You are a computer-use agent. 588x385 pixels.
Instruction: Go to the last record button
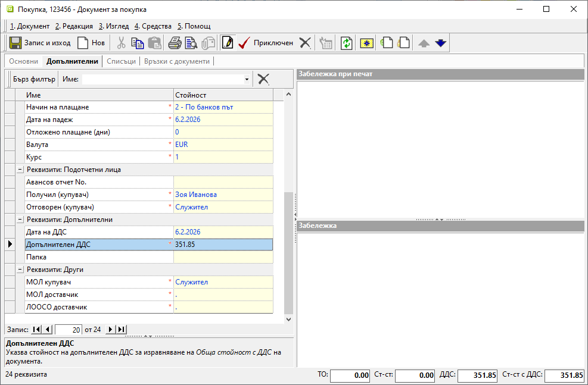click(x=122, y=330)
